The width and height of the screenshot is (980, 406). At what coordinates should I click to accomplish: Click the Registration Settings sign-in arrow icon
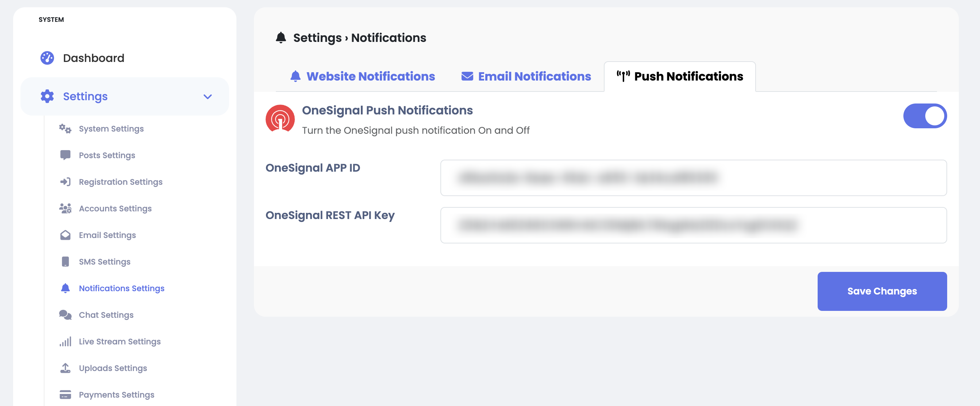click(x=65, y=182)
